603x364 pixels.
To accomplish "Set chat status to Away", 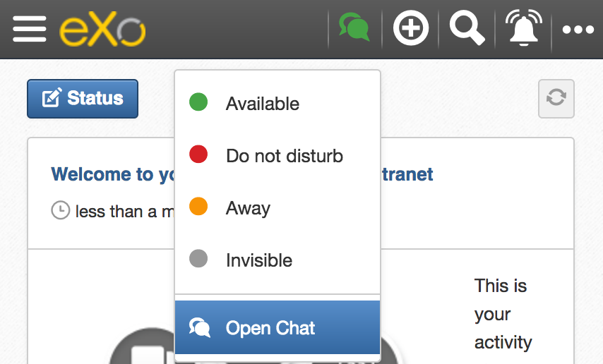I will (x=248, y=208).
